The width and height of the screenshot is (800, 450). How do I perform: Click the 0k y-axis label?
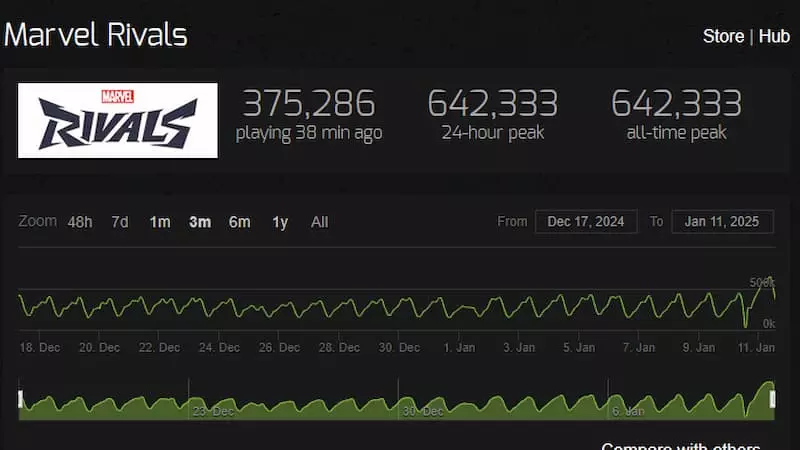coord(769,323)
